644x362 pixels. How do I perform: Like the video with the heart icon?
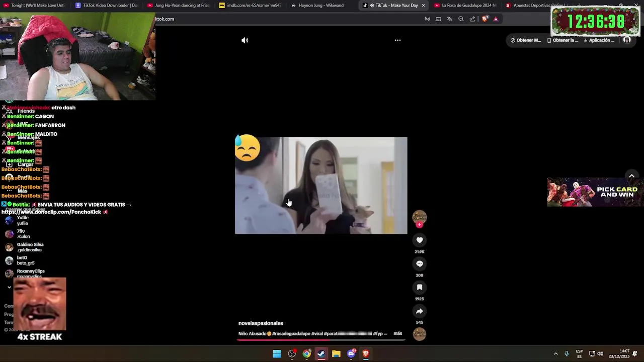tap(420, 240)
